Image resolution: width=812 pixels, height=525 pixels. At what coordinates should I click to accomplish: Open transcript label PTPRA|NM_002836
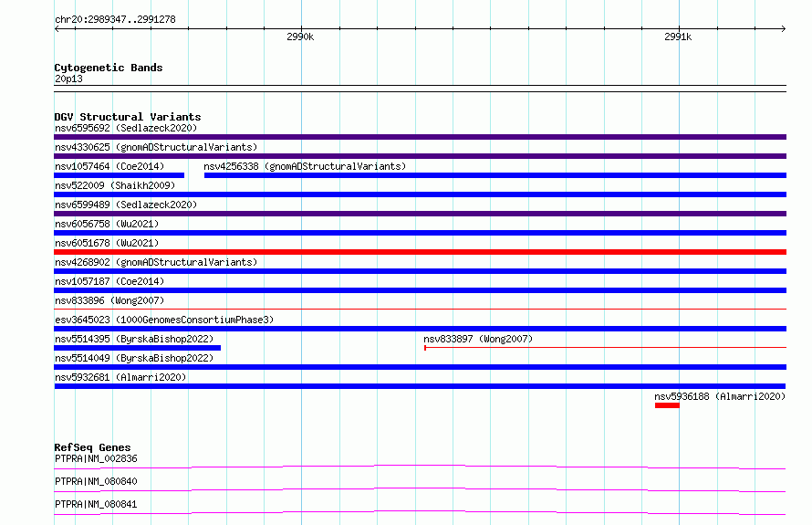point(96,458)
